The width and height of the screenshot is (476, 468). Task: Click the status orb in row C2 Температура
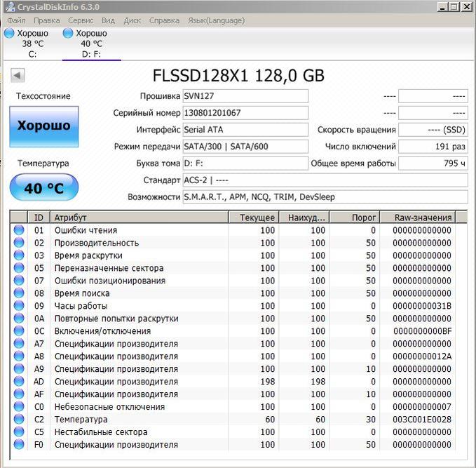coord(19,419)
